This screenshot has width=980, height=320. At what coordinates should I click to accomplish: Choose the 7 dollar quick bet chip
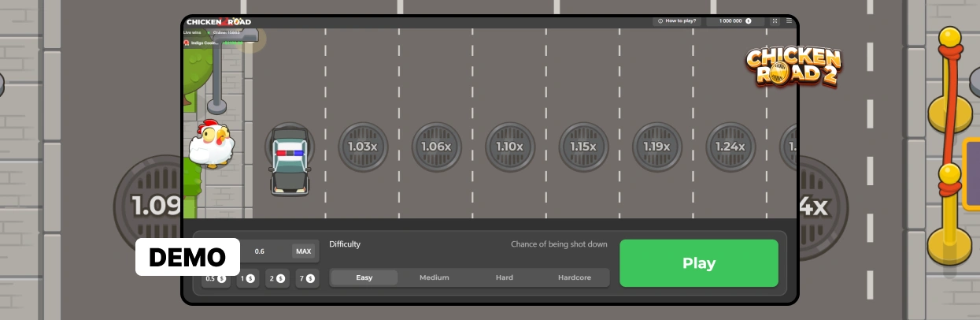(x=308, y=278)
